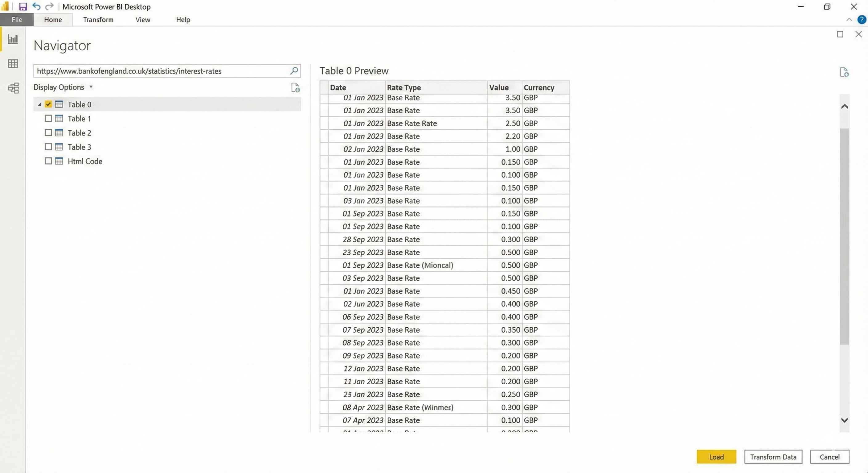Screen dimensions: 868x473
Task: Check the Table 2 checkbox
Action: (48, 133)
